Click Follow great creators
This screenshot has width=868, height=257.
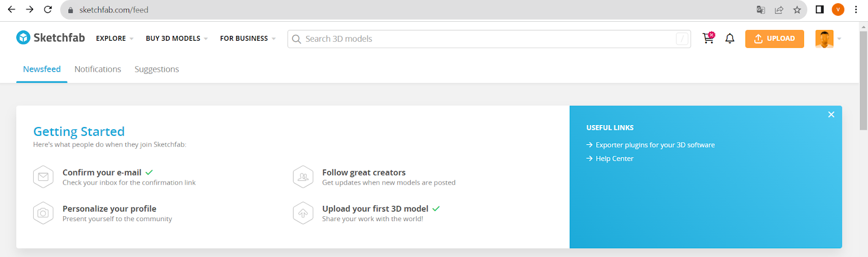point(364,172)
